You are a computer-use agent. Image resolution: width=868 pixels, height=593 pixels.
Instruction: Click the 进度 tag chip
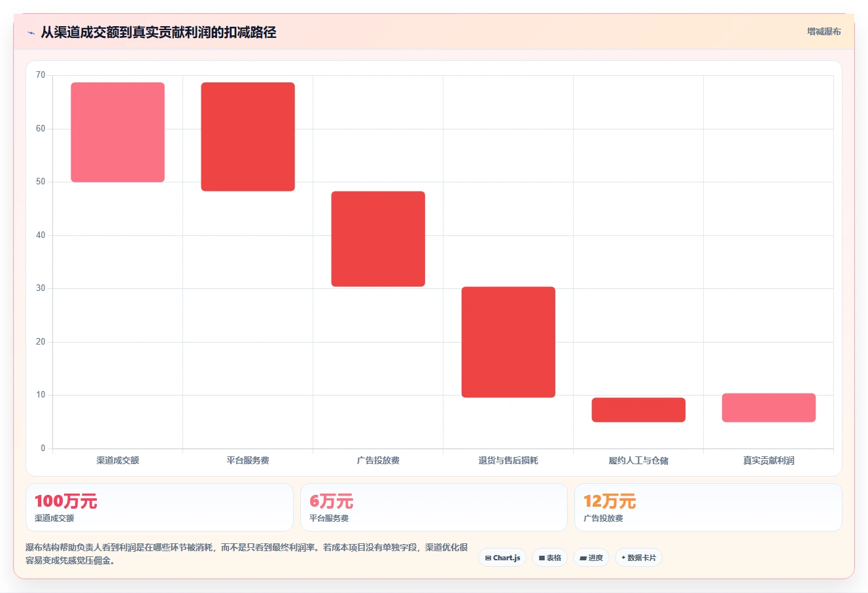point(591,558)
